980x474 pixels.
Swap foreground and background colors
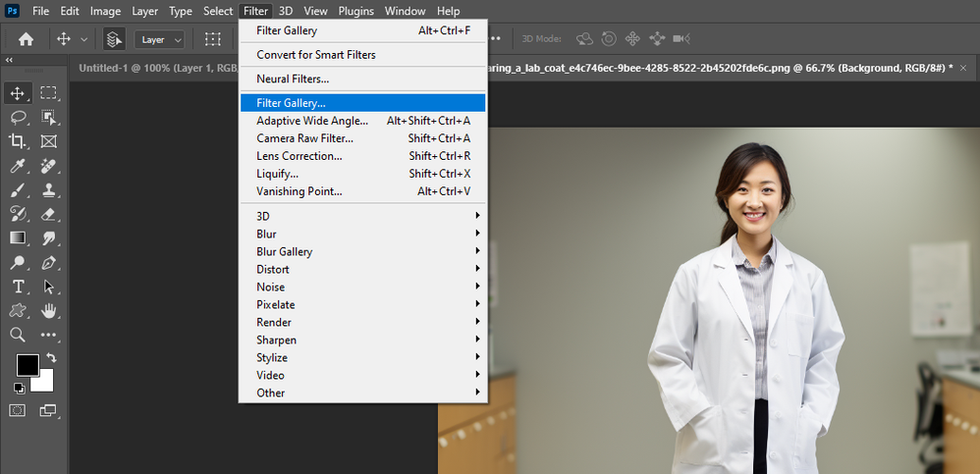click(51, 358)
